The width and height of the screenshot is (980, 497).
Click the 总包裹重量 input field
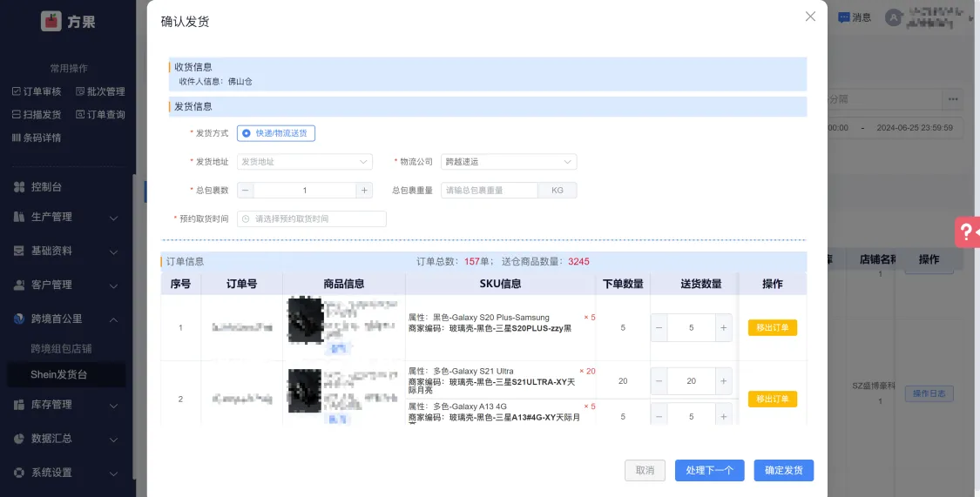(489, 191)
